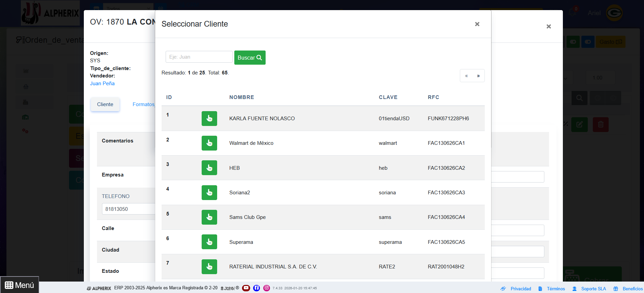The height and width of the screenshot is (293, 644).
Task: Click the RFC column header
Action: [434, 97]
